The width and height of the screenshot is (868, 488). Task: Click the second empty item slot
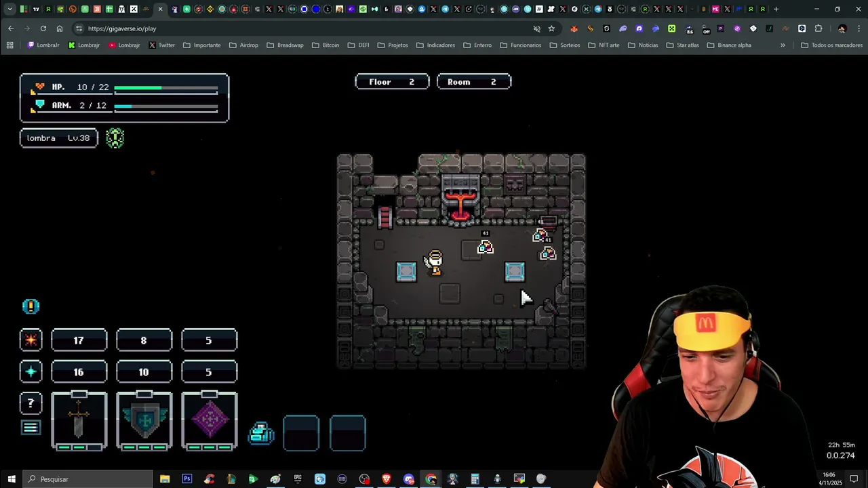point(348,433)
